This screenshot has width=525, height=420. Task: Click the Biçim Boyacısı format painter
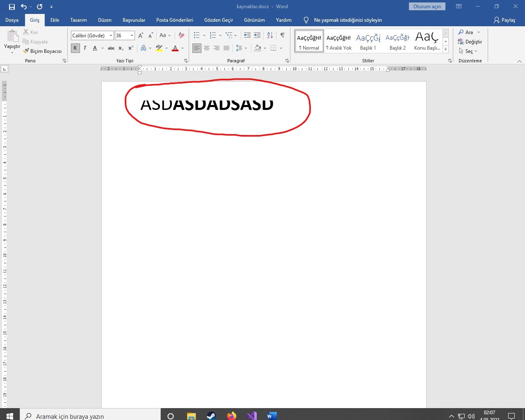click(x=43, y=51)
